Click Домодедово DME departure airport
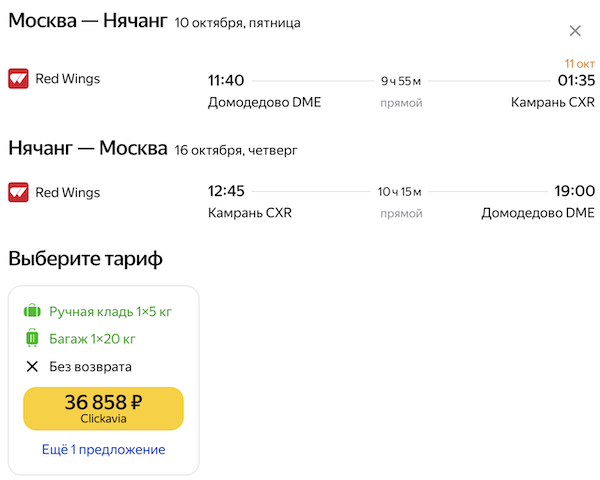 tap(264, 102)
